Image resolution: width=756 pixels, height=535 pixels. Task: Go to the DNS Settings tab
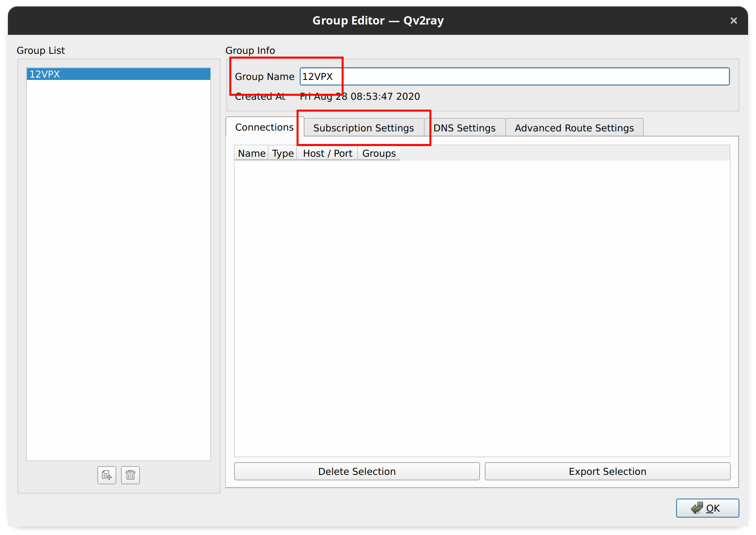point(464,128)
